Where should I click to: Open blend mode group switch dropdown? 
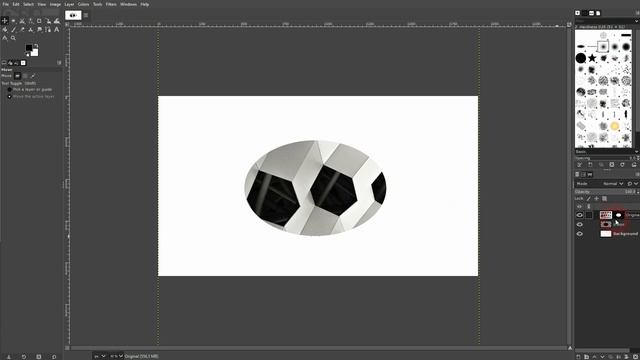(x=633, y=184)
